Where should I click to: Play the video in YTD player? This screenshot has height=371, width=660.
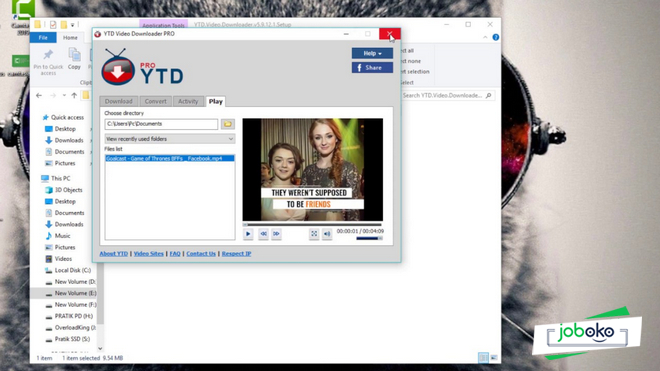248,234
